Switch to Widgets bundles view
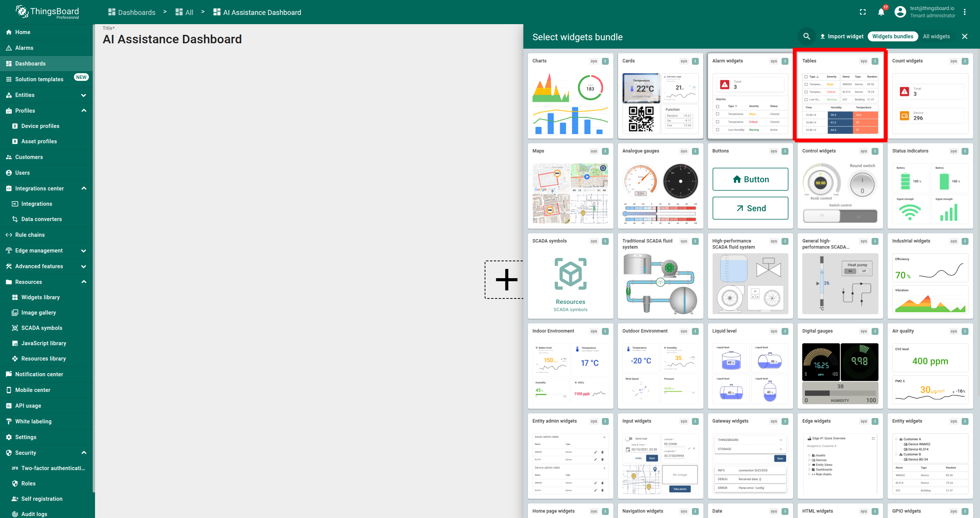Screen dimensions: 980x518 [893, 36]
